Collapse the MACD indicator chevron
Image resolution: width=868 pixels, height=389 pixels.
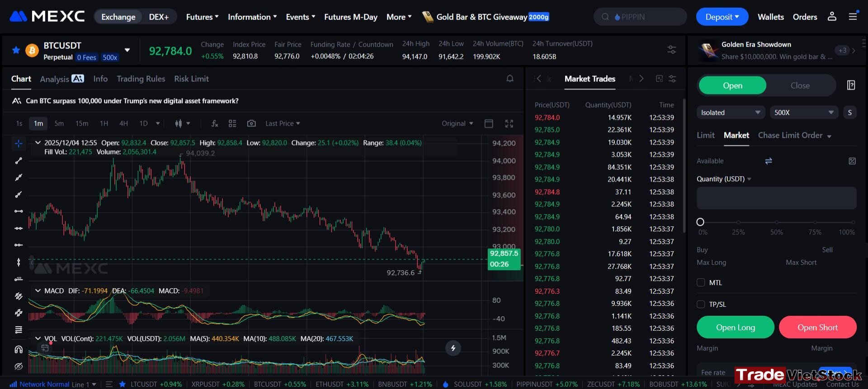tap(38, 291)
